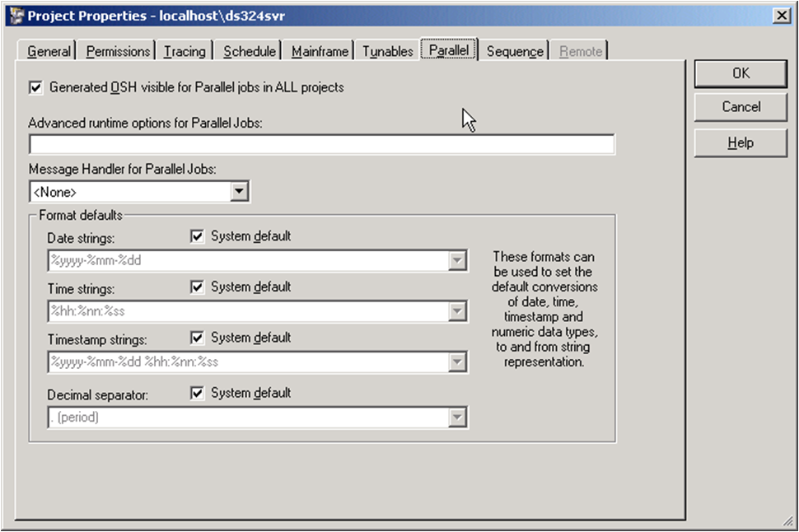Toggle System default for Date strings

[197, 236]
